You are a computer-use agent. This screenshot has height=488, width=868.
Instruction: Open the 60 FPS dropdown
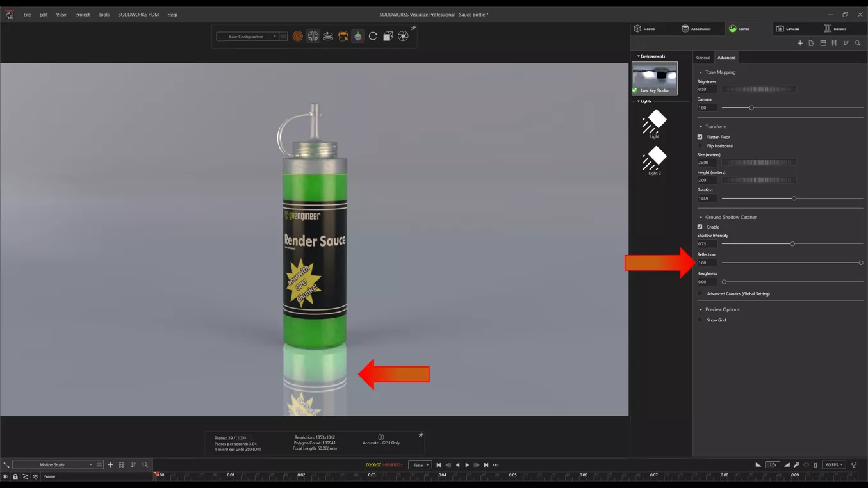(x=834, y=465)
